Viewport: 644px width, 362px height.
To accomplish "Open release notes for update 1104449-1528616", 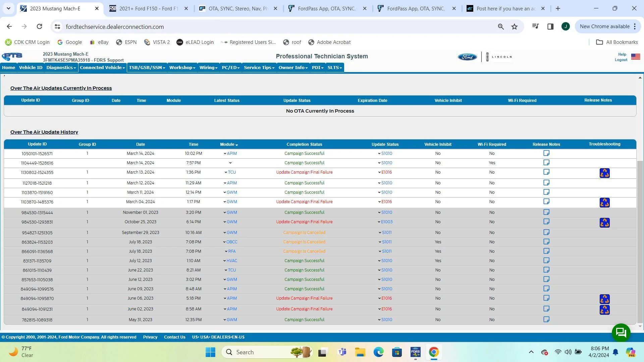I will point(546,163).
